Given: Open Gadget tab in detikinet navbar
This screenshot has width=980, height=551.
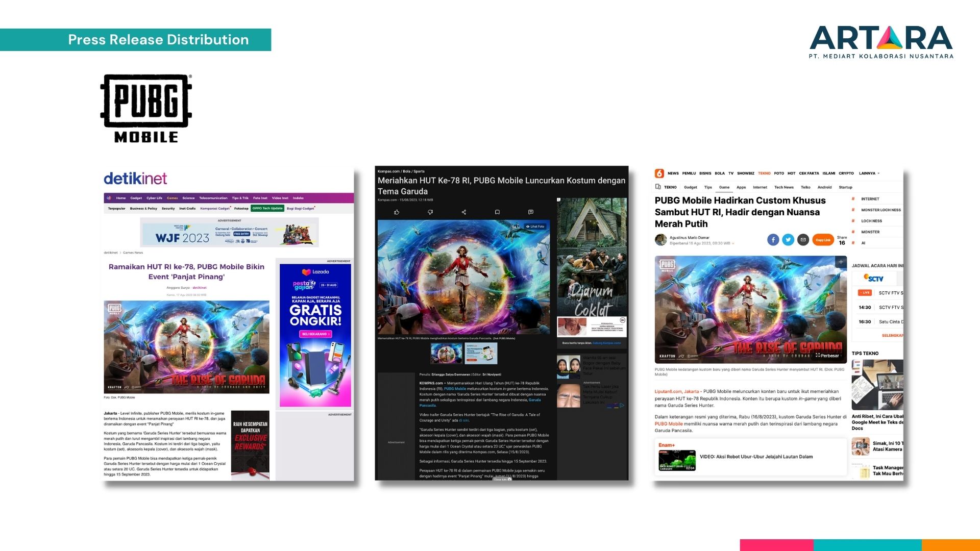Looking at the screenshot, I should click(x=136, y=198).
